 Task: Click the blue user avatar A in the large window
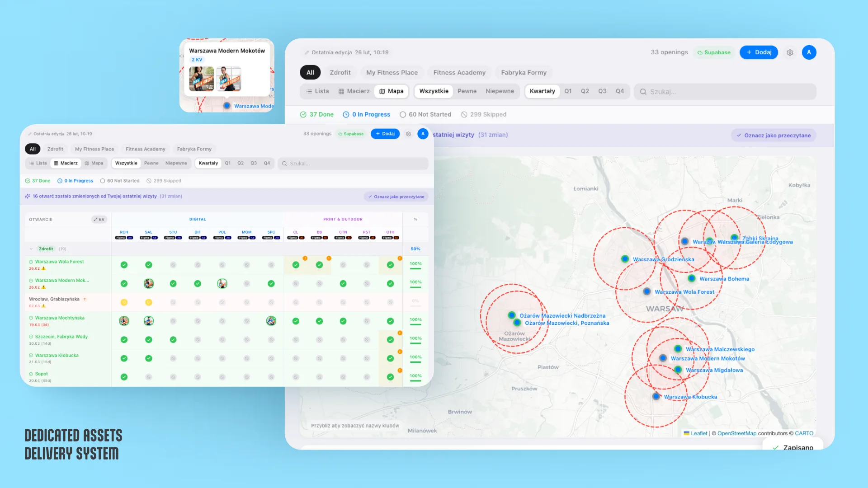[x=809, y=52]
